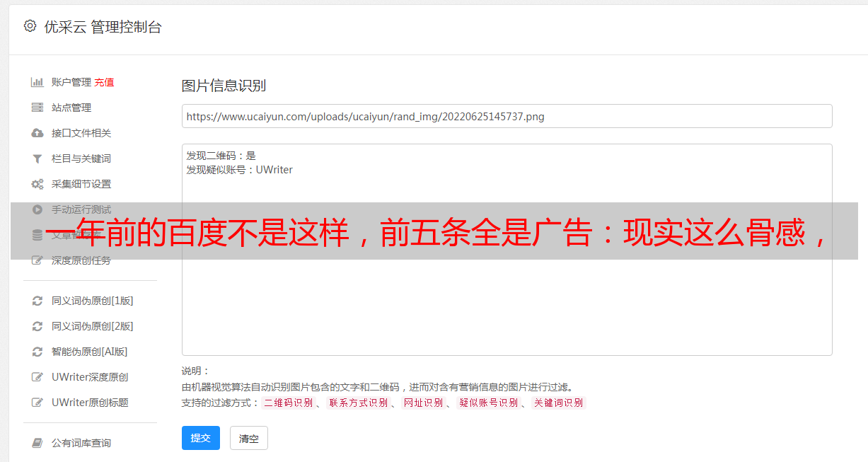The width and height of the screenshot is (868, 462).
Task: Click the gears icon for 采集细节设置
Action: (37, 184)
